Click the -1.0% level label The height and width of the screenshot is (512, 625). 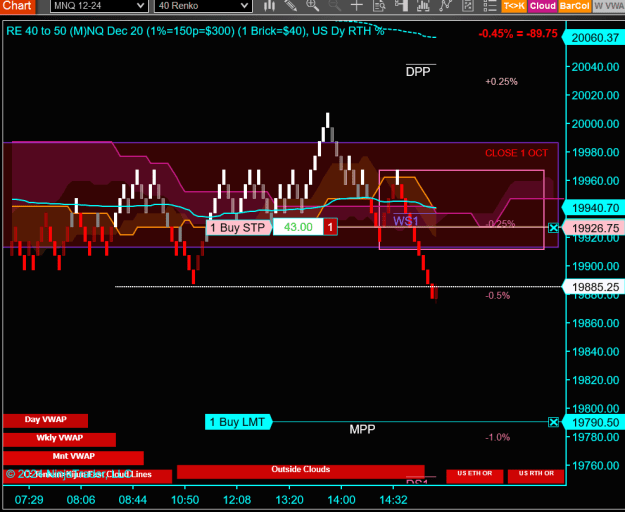click(497, 437)
